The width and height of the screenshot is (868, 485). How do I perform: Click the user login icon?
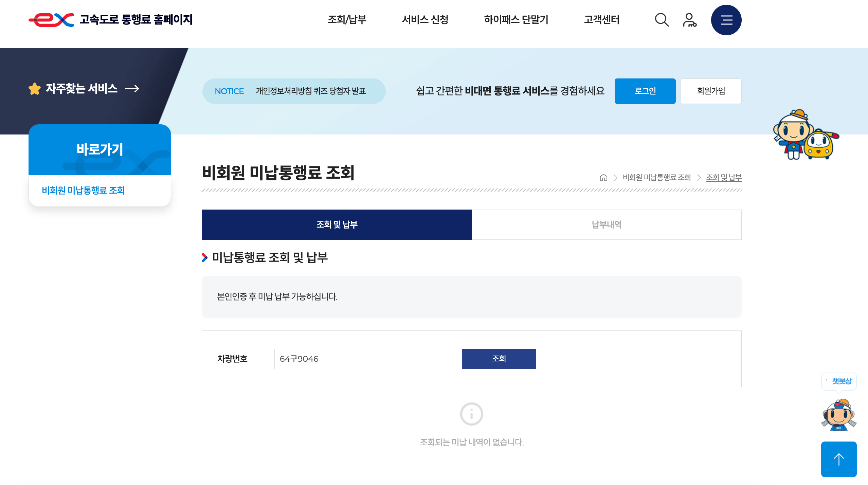point(690,20)
